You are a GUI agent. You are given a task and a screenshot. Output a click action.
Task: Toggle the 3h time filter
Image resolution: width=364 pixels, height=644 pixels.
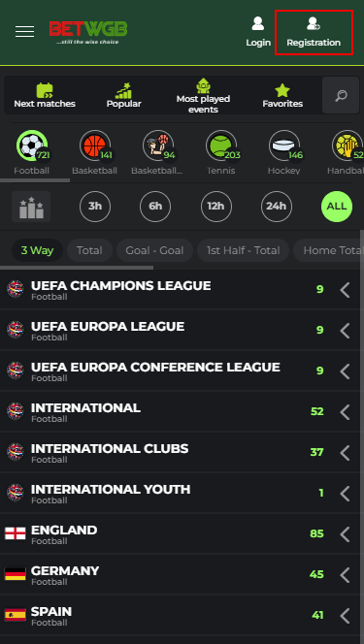click(95, 207)
